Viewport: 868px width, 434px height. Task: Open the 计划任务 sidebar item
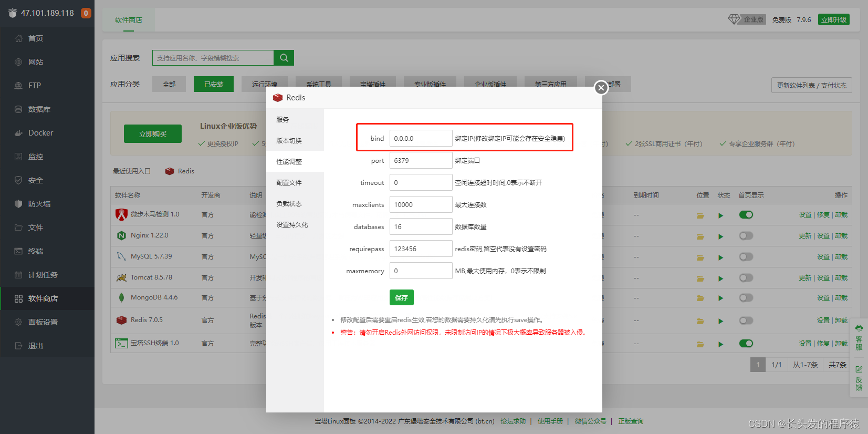click(47, 275)
